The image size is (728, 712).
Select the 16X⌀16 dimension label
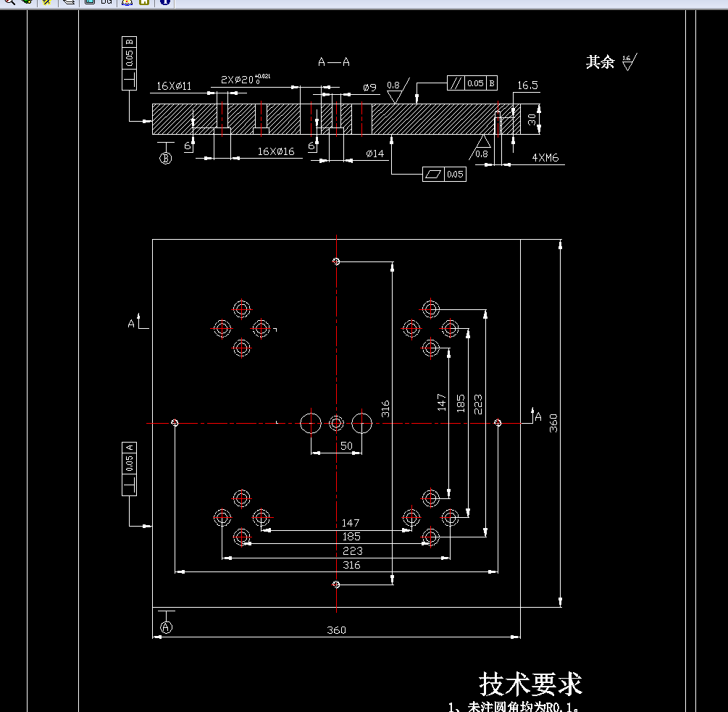276,152
